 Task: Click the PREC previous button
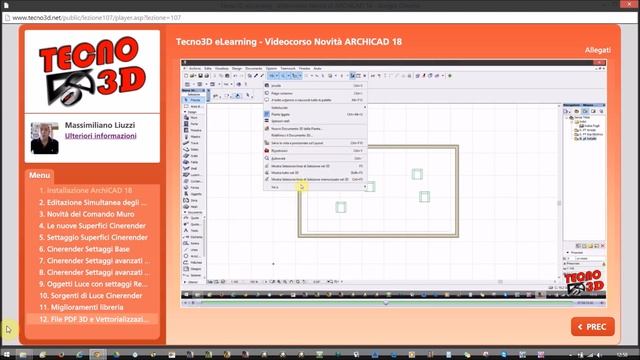point(593,327)
